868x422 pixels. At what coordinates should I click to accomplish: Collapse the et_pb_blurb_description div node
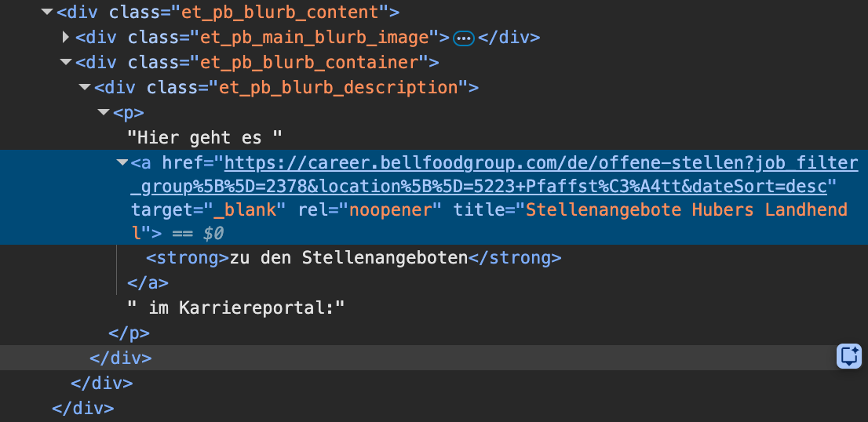85,88
